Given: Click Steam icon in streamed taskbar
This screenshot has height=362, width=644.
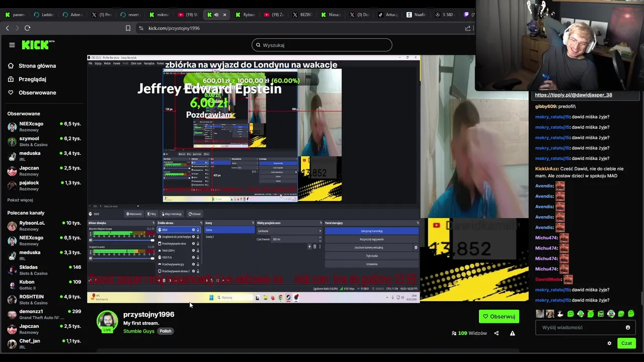Looking at the screenshot, I should pyautogui.click(x=288, y=298).
